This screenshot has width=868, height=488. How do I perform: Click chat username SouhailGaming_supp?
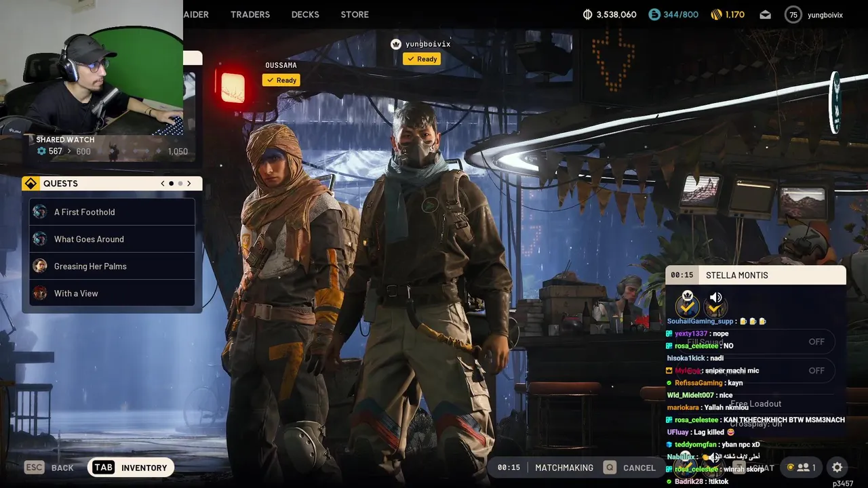click(700, 321)
